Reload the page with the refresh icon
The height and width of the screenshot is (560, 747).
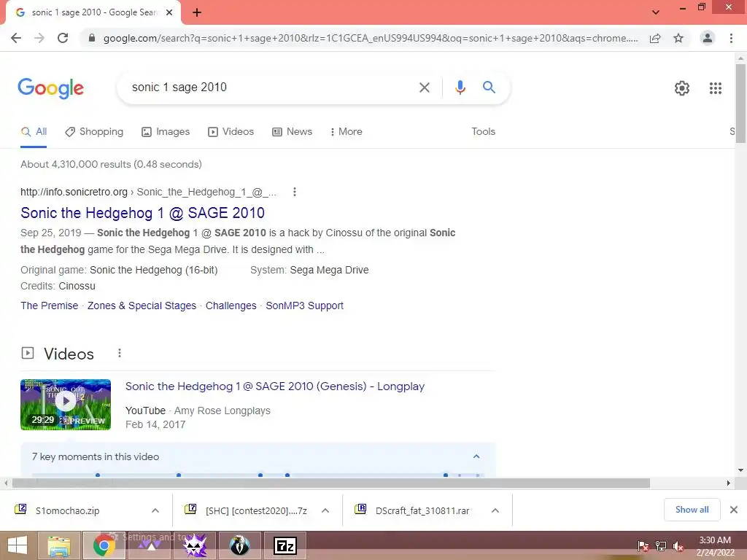[x=63, y=38]
